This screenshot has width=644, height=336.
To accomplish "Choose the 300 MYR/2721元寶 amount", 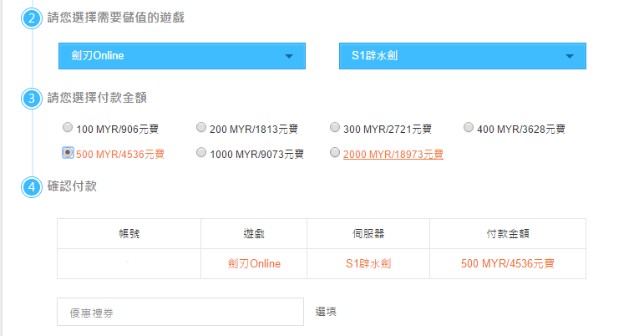I will pos(335,127).
